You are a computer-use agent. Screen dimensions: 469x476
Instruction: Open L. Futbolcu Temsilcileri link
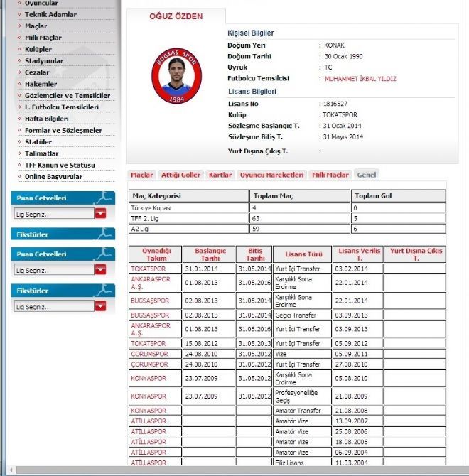click(62, 107)
